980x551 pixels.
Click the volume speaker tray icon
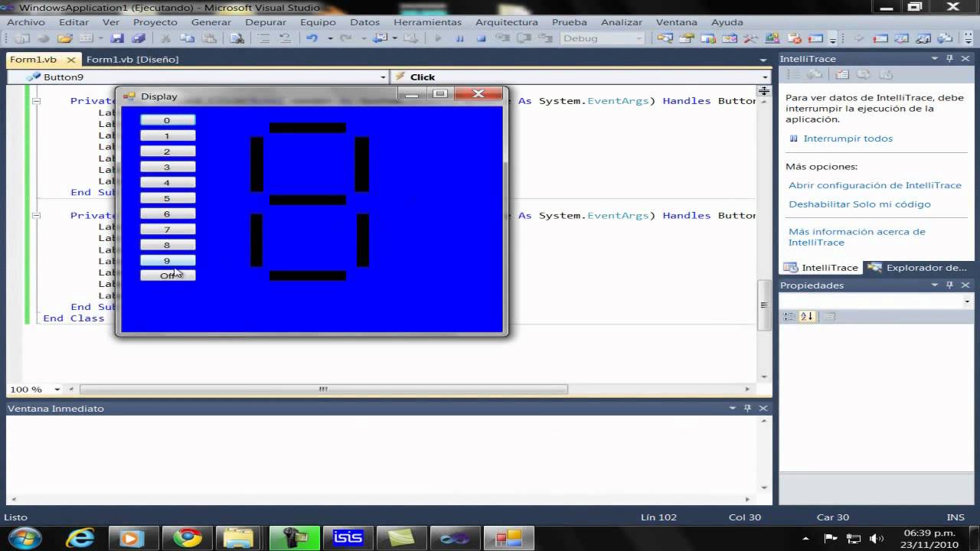[x=877, y=539]
